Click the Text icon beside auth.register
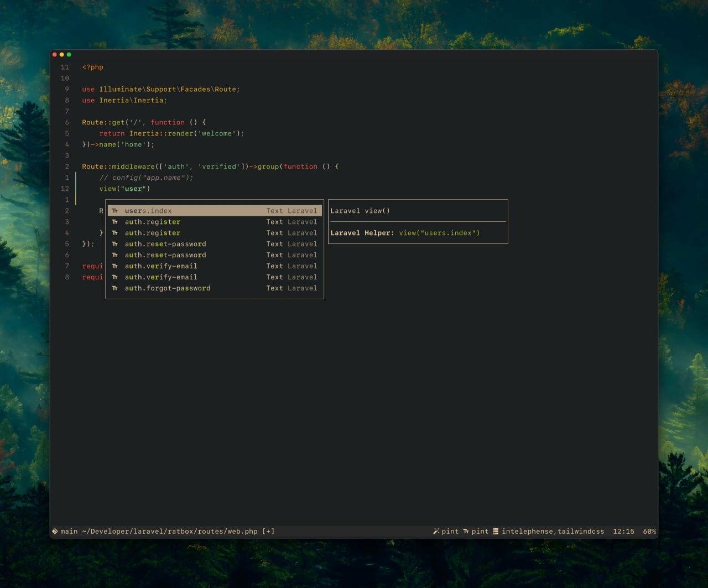 click(114, 222)
